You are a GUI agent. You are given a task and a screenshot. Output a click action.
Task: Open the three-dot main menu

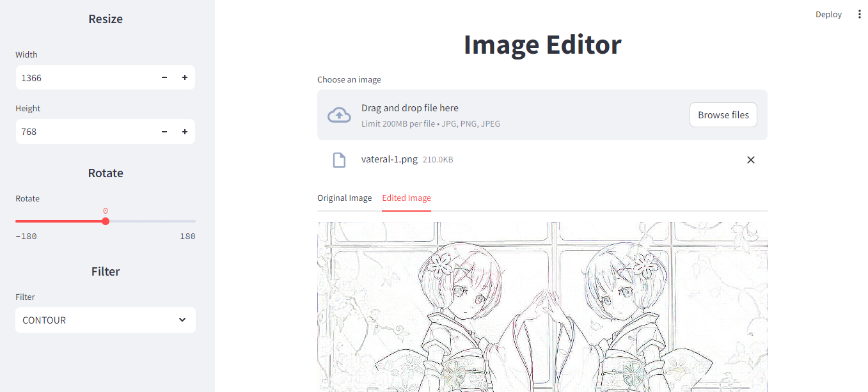click(x=859, y=14)
